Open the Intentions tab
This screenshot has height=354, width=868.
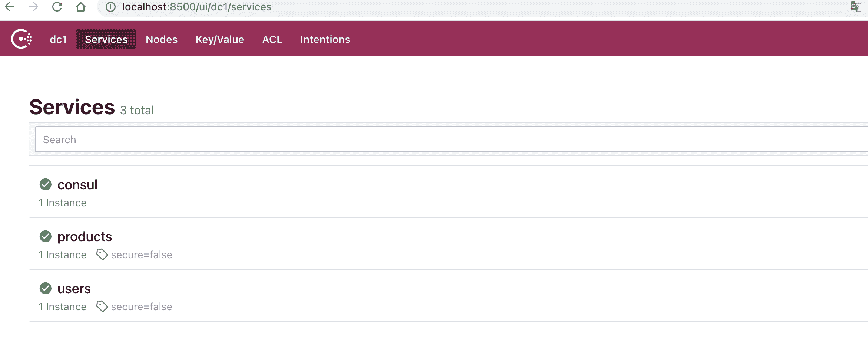tap(325, 39)
